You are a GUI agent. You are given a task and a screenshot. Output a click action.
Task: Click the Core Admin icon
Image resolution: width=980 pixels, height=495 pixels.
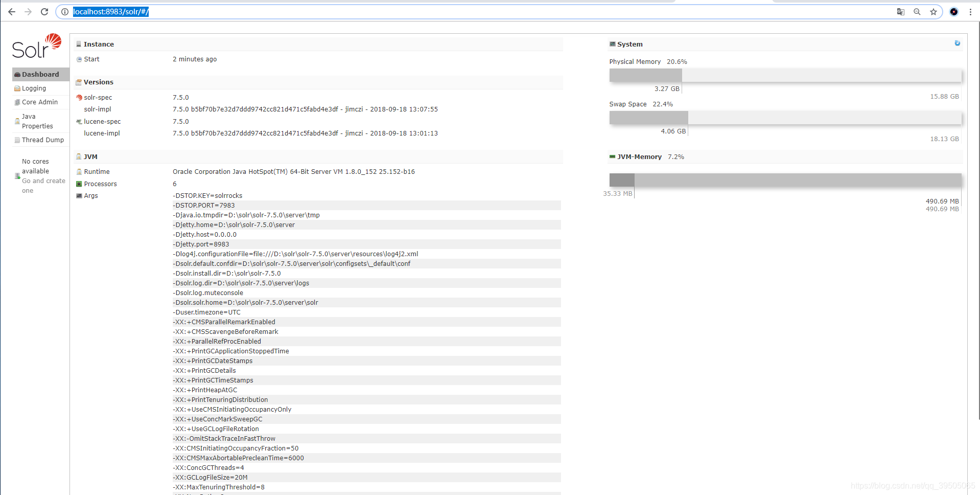tap(17, 102)
